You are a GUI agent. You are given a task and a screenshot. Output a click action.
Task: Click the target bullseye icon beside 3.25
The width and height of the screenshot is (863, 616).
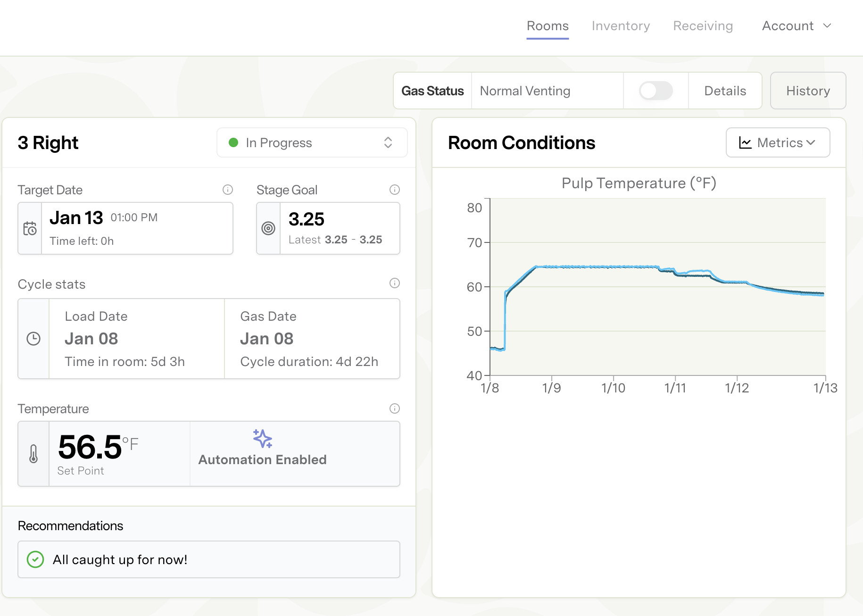268,229
